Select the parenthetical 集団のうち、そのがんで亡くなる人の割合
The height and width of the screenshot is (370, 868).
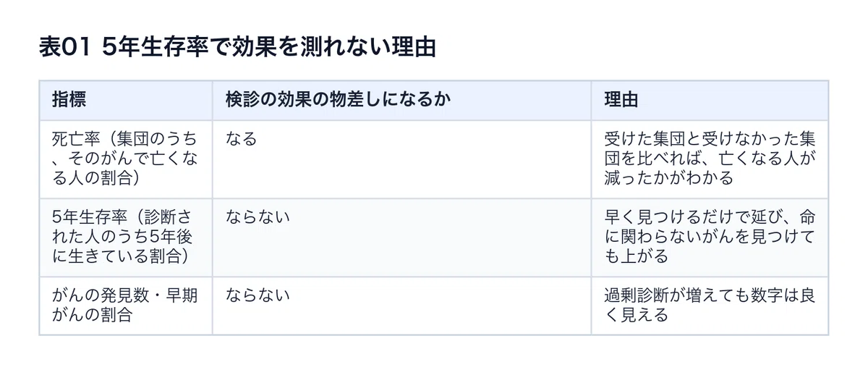[124, 157]
